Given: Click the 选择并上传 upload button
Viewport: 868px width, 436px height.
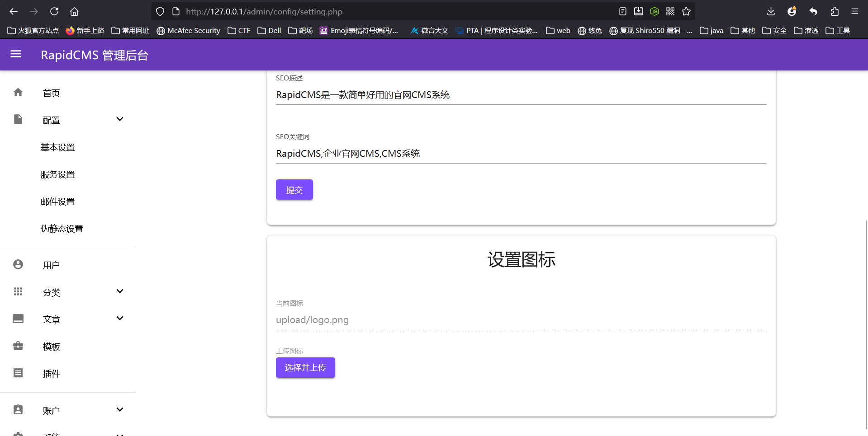Looking at the screenshot, I should [305, 367].
